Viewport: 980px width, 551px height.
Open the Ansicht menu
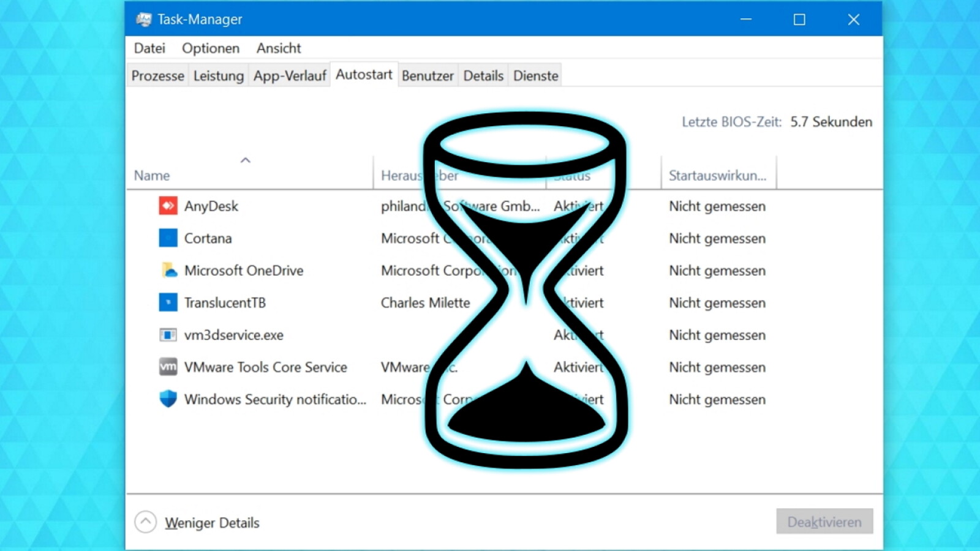click(279, 48)
